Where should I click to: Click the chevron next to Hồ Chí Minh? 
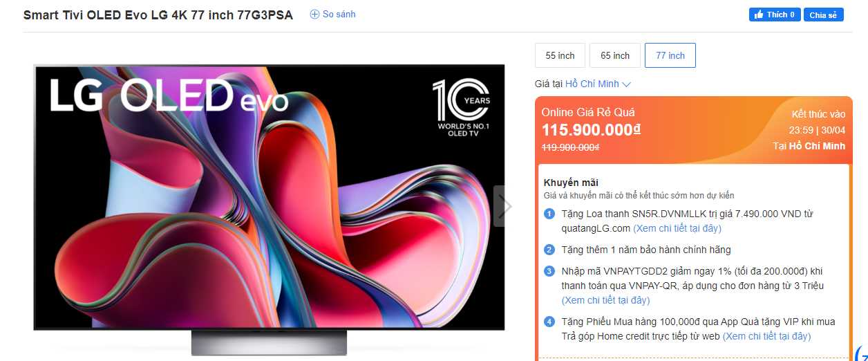point(627,84)
